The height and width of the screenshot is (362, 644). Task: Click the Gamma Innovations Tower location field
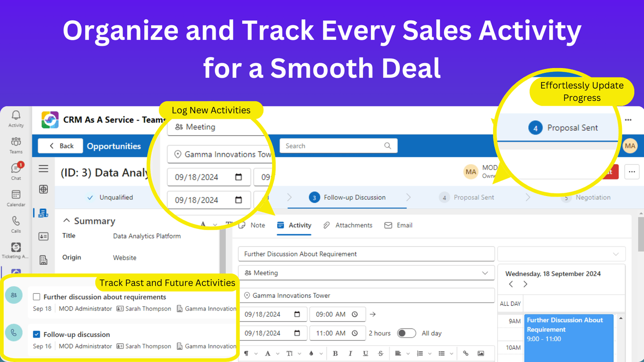point(366,296)
